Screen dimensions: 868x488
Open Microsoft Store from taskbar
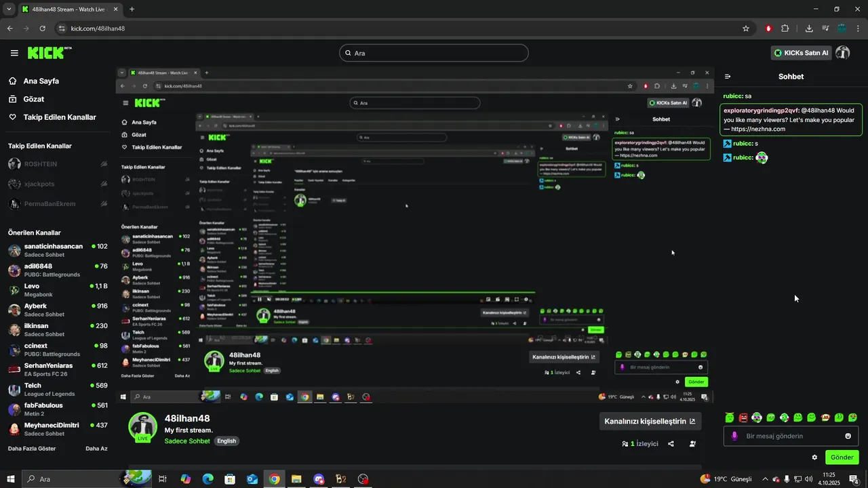(x=230, y=479)
